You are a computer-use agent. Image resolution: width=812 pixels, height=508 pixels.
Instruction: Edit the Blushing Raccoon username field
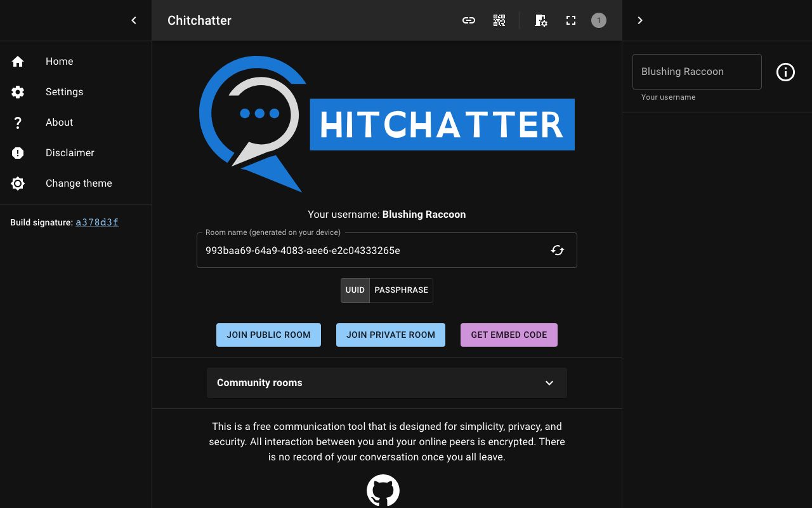[x=697, y=72]
